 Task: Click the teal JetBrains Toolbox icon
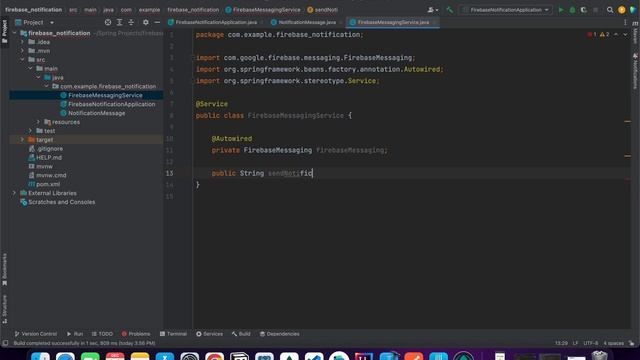click(x=633, y=10)
